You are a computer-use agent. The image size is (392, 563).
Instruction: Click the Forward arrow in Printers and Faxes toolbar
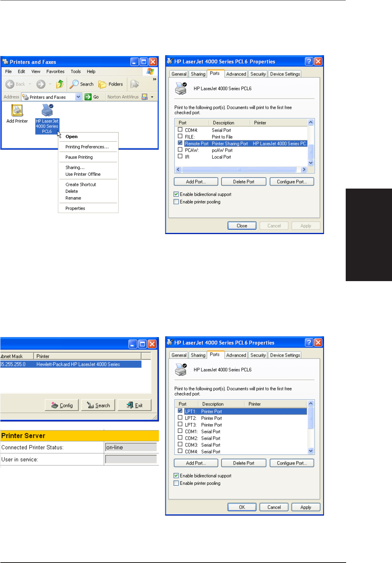coord(41,84)
